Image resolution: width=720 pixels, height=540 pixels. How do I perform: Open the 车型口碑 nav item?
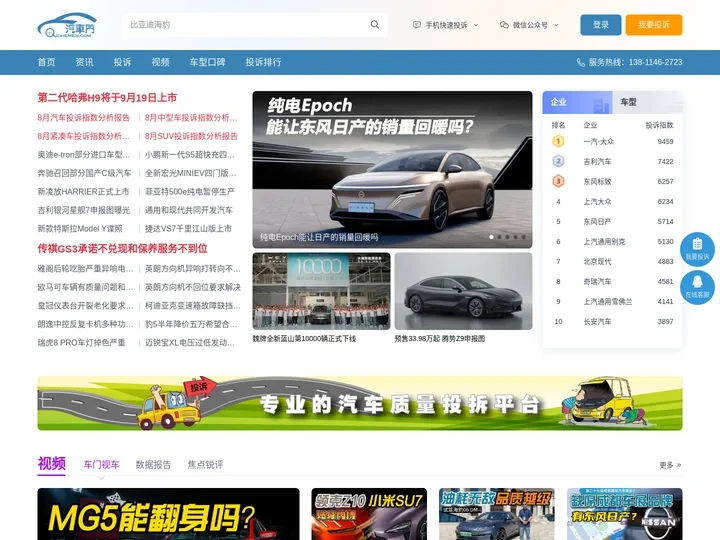click(208, 62)
